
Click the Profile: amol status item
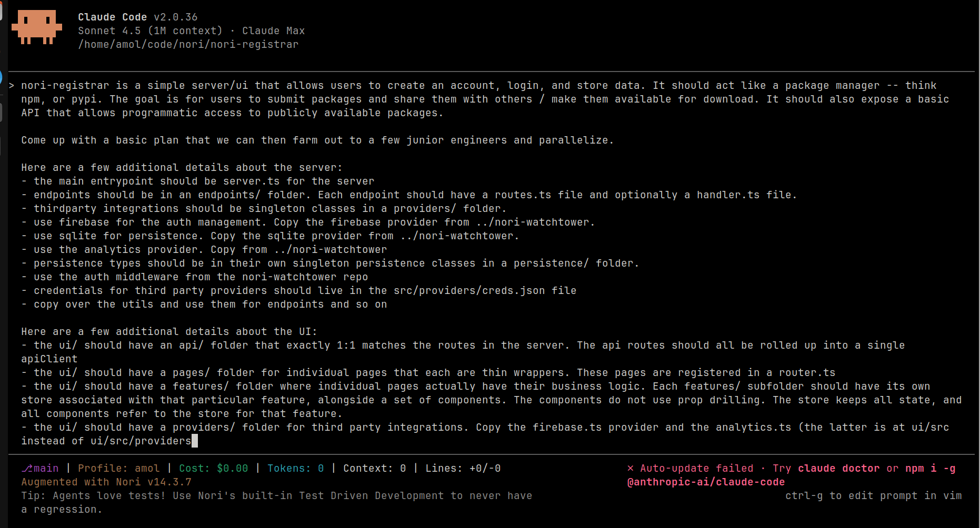pyautogui.click(x=118, y=469)
